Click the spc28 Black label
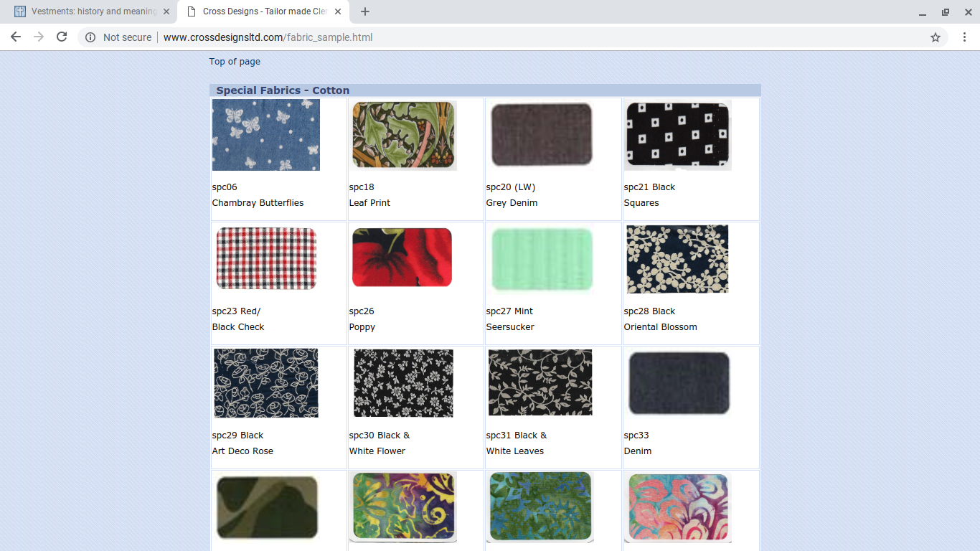Viewport: 980px width, 551px height. tap(649, 311)
